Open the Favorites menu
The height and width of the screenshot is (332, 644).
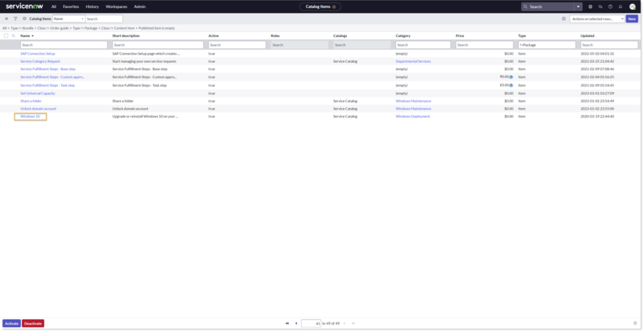tap(71, 6)
